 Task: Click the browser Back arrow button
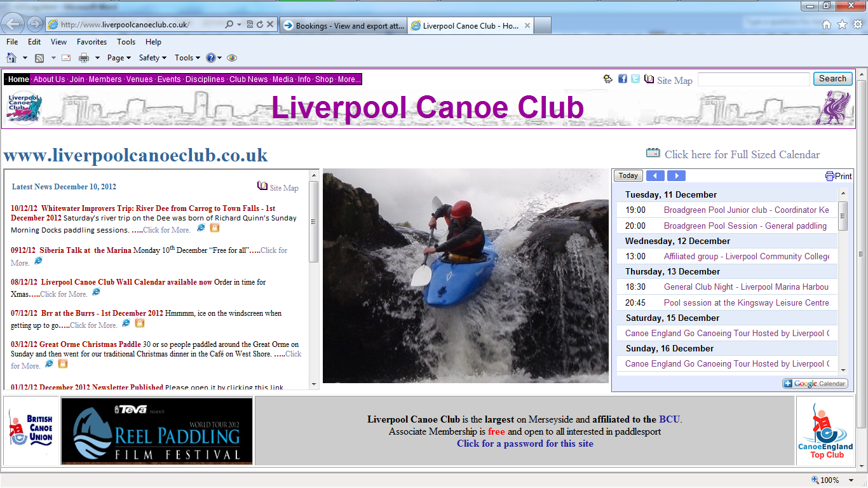click(x=13, y=24)
